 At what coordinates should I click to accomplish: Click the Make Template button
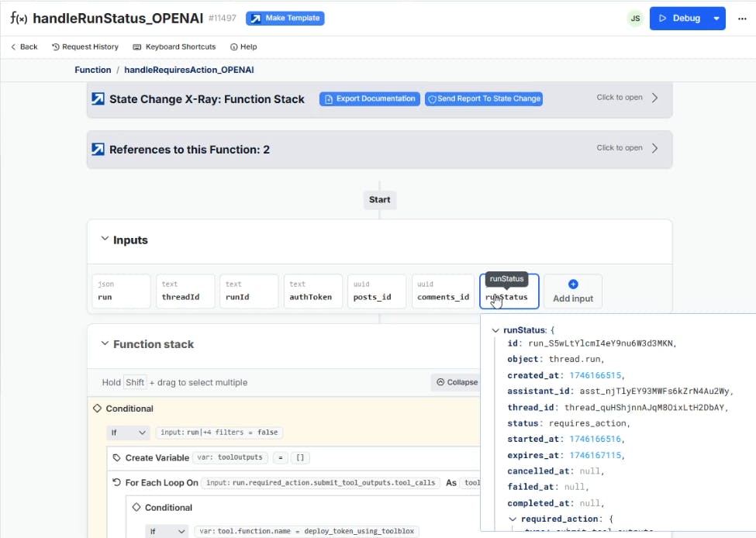pyautogui.click(x=285, y=19)
